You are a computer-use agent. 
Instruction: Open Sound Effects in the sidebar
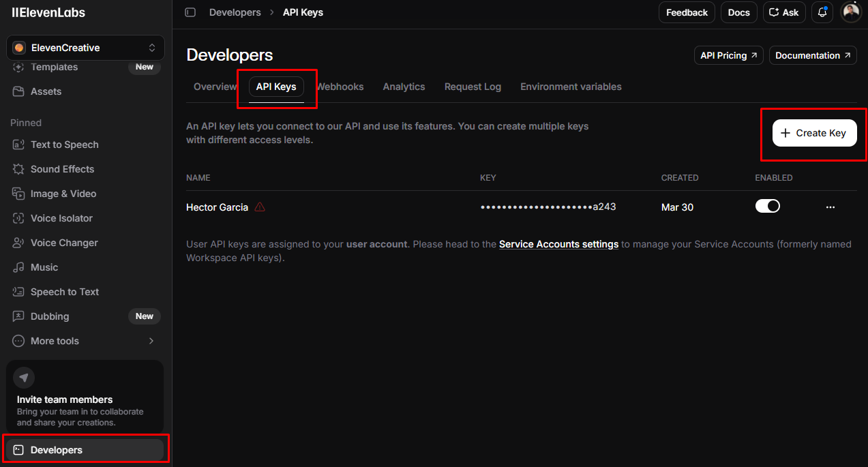pyautogui.click(x=85, y=169)
